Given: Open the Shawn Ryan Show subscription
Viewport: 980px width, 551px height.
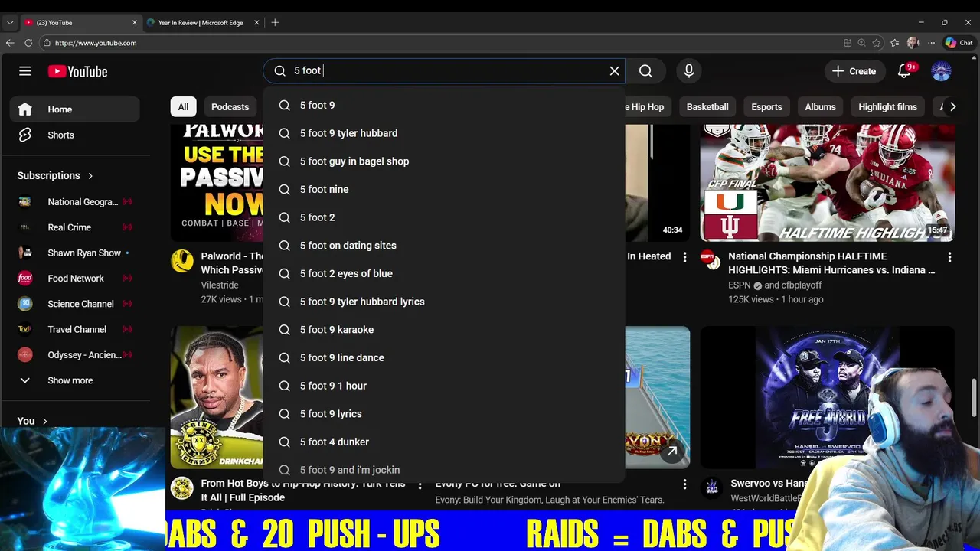Looking at the screenshot, I should [x=75, y=253].
